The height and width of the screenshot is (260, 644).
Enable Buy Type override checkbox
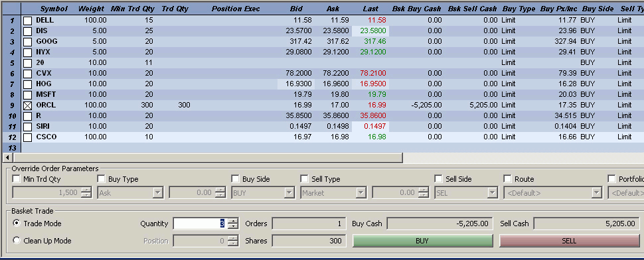(101, 179)
